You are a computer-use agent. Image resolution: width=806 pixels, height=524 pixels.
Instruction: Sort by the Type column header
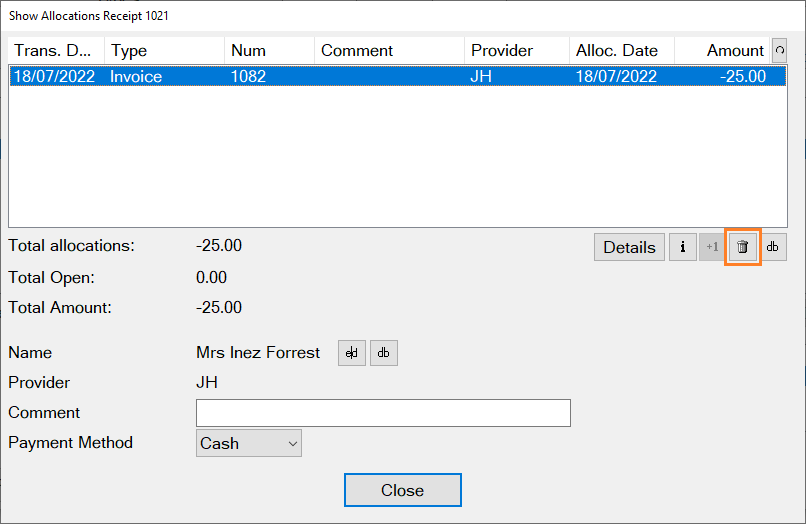pos(164,50)
